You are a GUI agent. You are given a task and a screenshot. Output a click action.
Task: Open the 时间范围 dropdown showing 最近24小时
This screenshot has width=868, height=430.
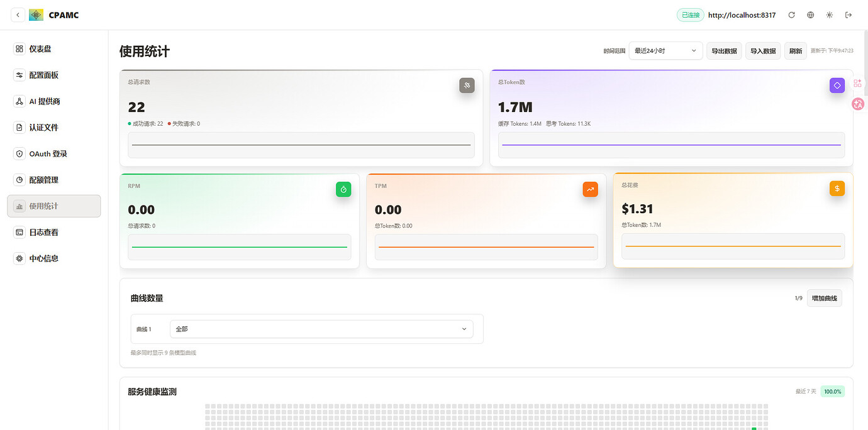666,51
